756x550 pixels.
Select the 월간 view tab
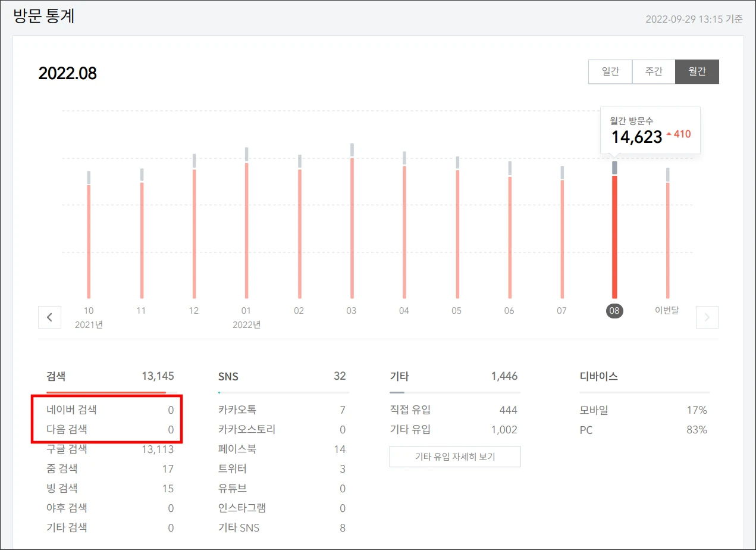coord(697,71)
